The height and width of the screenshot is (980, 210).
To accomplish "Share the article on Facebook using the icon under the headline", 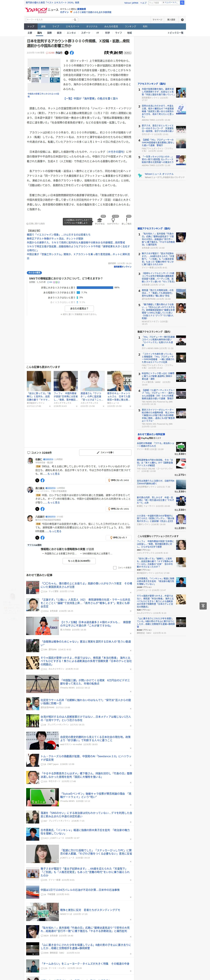I will point(72,53).
